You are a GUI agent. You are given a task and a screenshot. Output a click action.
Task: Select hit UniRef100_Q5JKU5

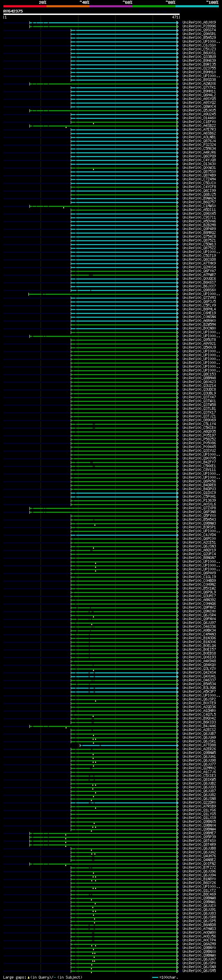[x=199, y=110]
